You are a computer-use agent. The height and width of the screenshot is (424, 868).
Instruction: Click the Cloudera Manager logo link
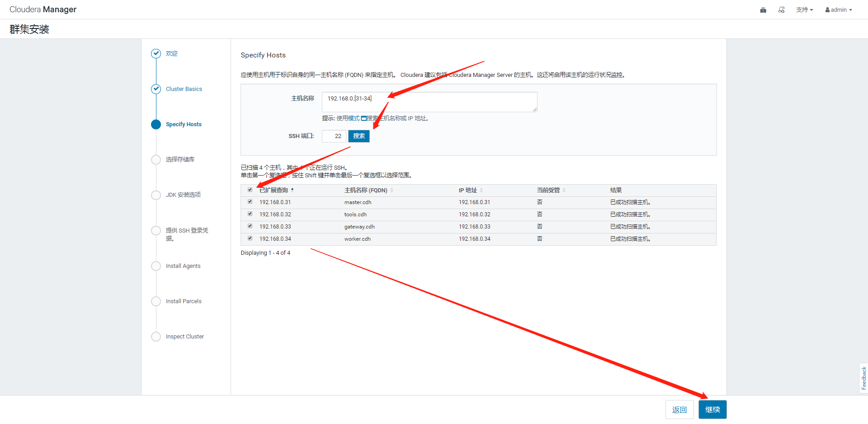pos(43,10)
